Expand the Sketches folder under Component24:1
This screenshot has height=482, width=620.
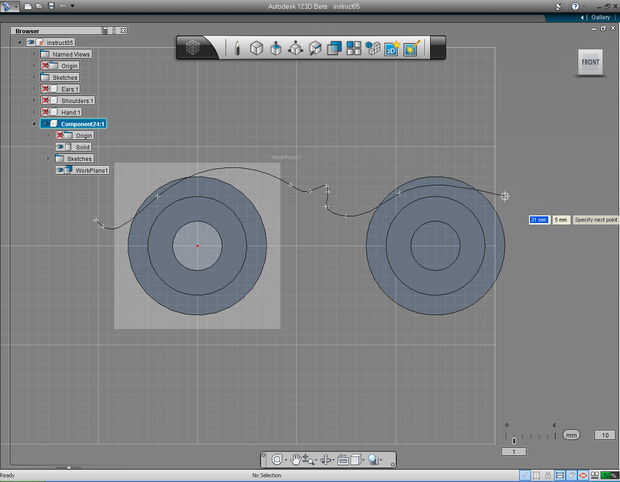tap(47, 158)
